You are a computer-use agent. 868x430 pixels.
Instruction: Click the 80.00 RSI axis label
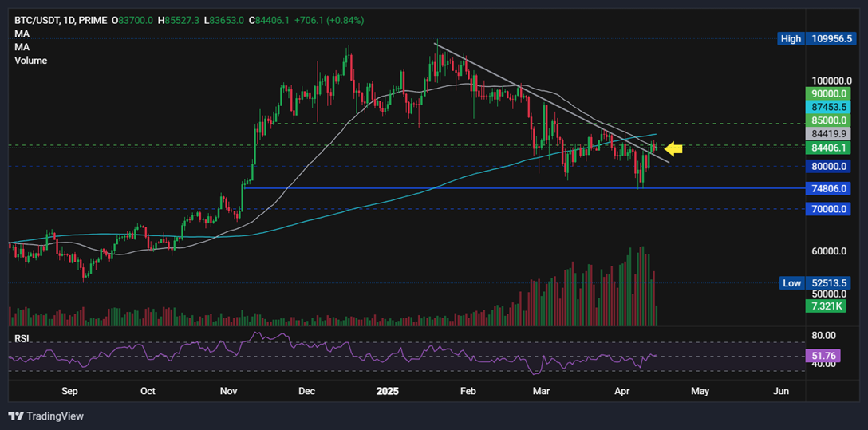825,335
